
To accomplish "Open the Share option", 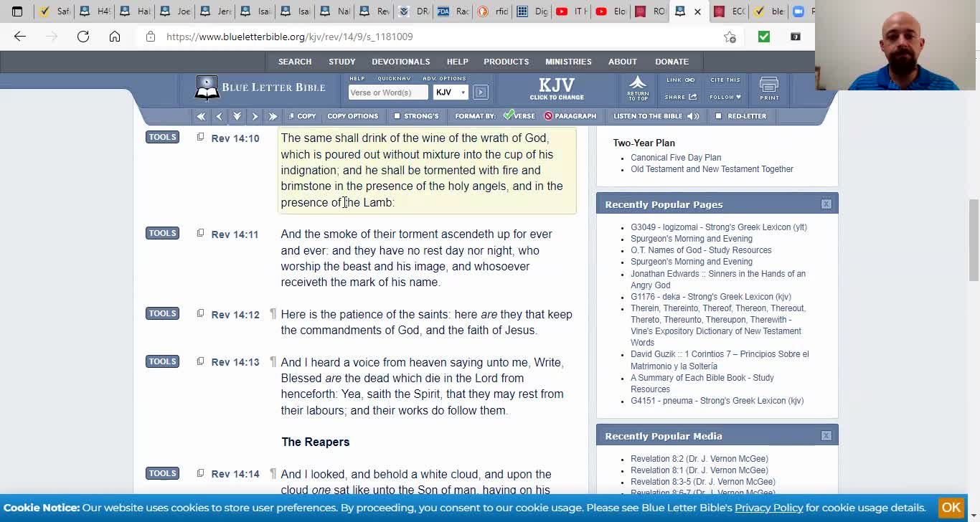I will [x=680, y=97].
